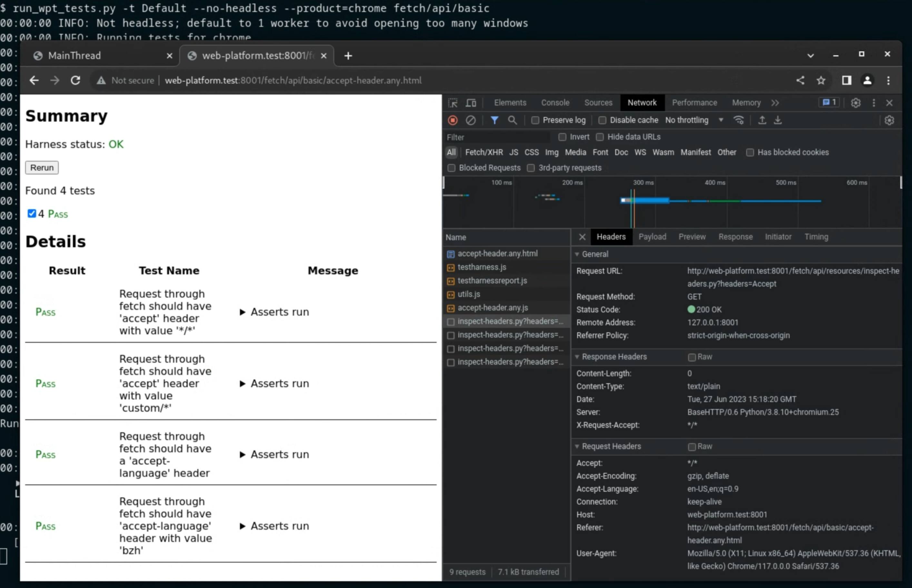Open the No throttling dropdown
This screenshot has height=588, width=912.
point(694,120)
